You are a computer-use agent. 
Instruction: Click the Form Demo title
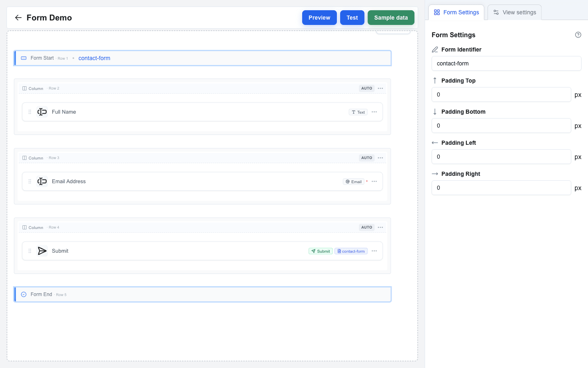pos(49,18)
